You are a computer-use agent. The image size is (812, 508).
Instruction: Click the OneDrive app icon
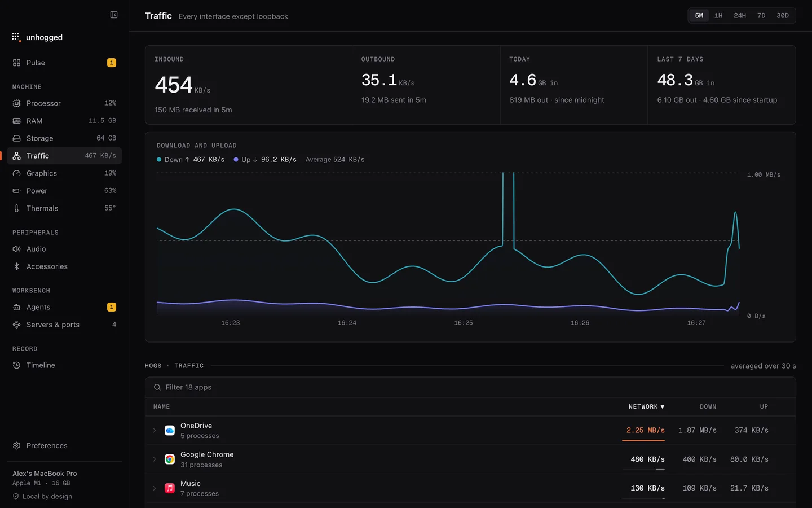pyautogui.click(x=170, y=431)
